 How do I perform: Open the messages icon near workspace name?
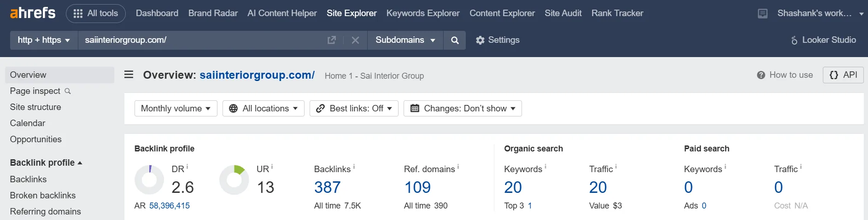[763, 13]
